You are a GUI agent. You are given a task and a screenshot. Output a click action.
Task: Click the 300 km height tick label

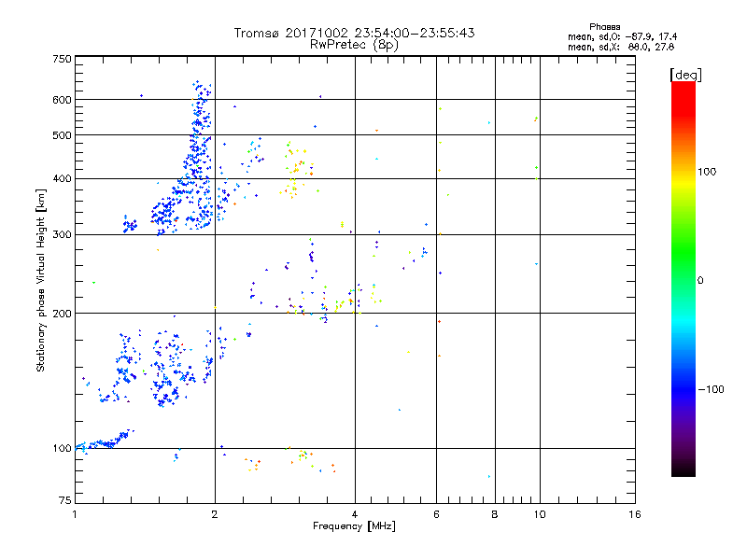pyautogui.click(x=62, y=234)
